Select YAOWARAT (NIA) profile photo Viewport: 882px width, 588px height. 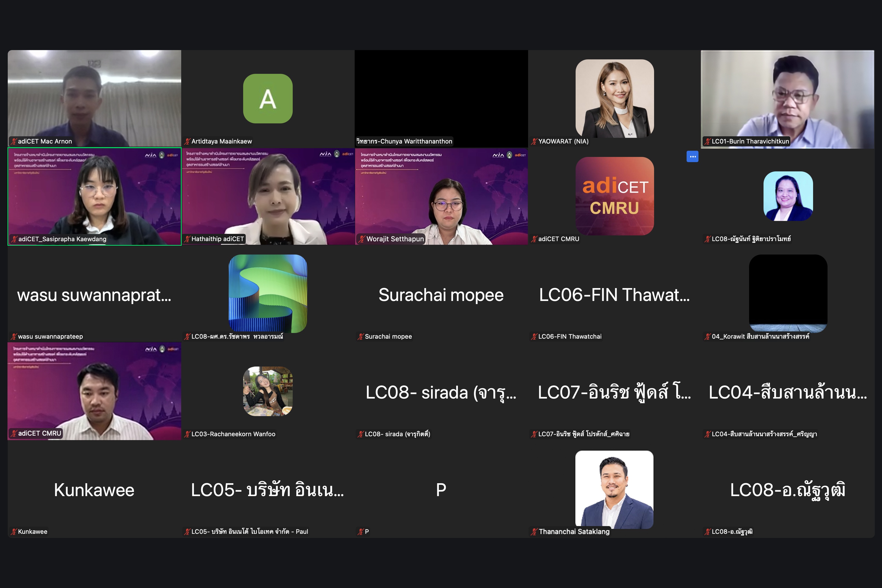(615, 98)
